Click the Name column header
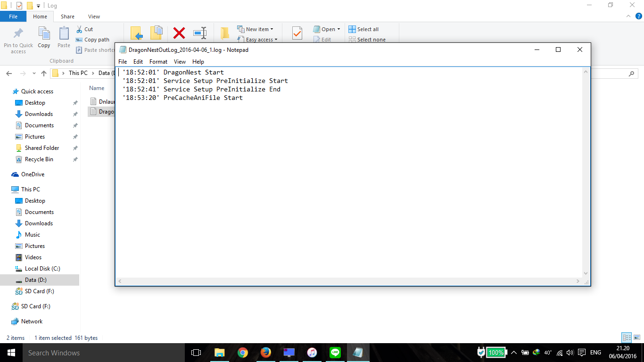The width and height of the screenshot is (644, 362). [97, 88]
